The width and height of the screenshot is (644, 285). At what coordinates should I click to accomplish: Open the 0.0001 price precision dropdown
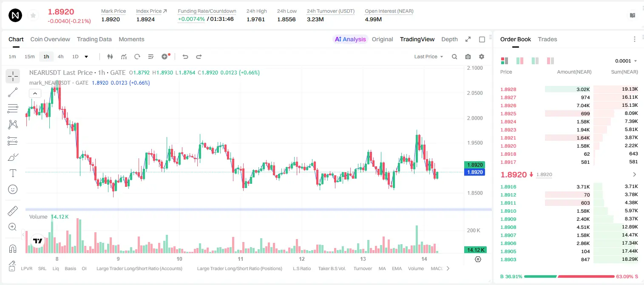pos(626,61)
